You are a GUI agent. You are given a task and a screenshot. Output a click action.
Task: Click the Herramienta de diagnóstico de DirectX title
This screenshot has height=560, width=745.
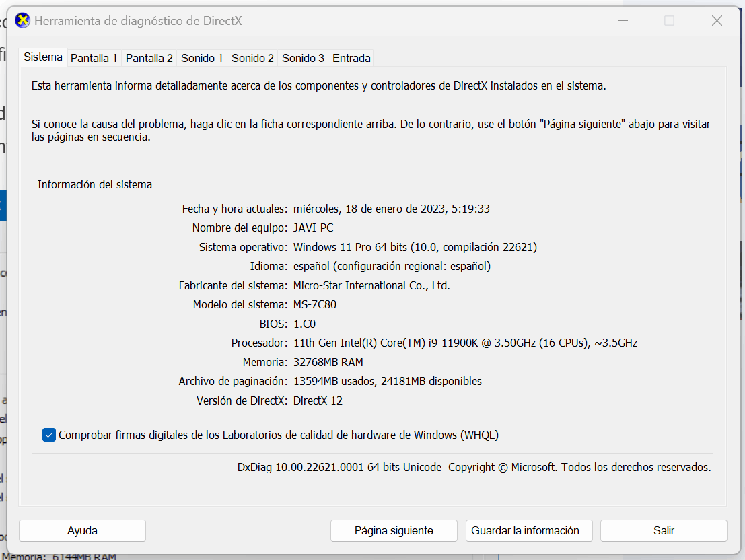click(x=138, y=21)
